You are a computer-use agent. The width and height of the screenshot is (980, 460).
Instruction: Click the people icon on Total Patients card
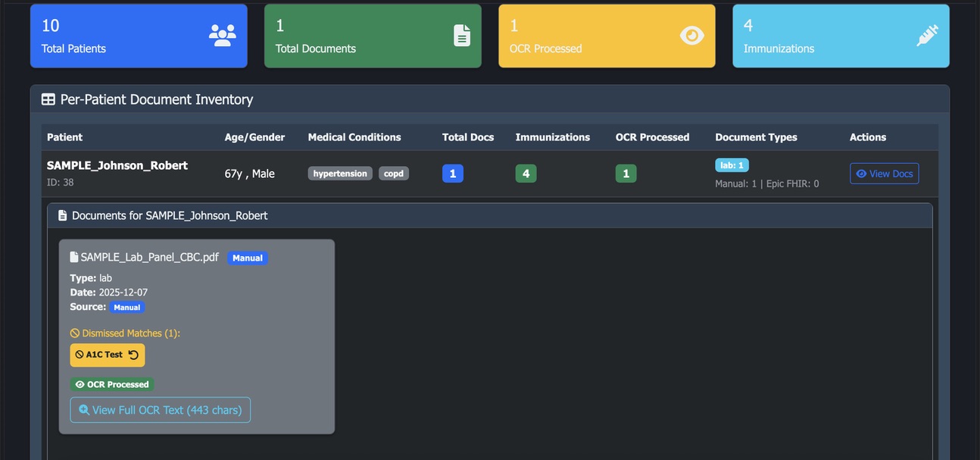pyautogui.click(x=222, y=33)
